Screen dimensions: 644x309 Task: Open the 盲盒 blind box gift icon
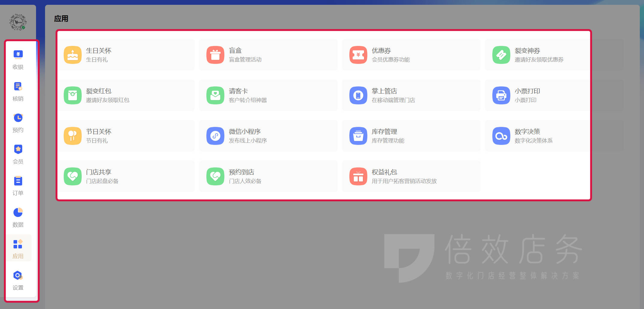(x=215, y=55)
